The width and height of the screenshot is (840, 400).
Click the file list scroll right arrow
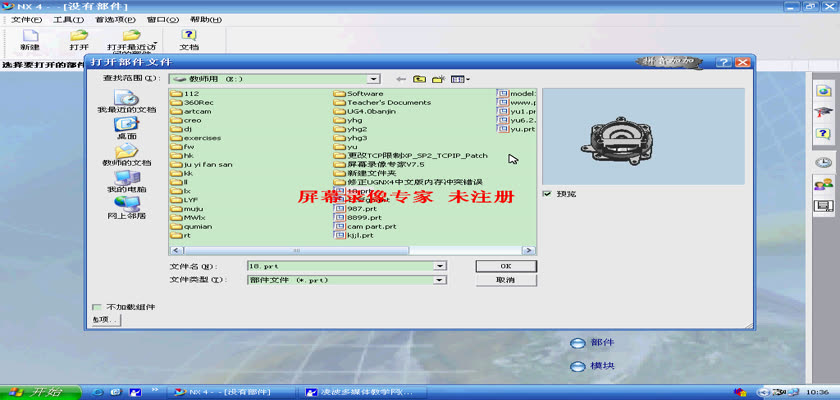(529, 250)
